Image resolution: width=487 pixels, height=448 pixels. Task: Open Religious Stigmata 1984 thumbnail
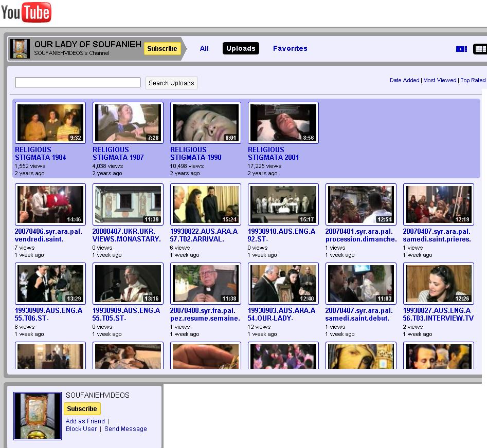coord(50,123)
